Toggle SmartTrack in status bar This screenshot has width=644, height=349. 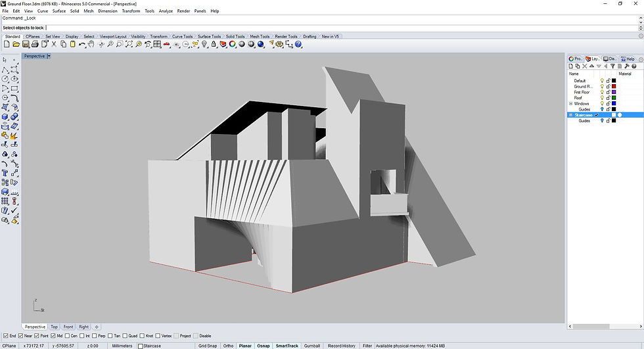pyautogui.click(x=287, y=346)
